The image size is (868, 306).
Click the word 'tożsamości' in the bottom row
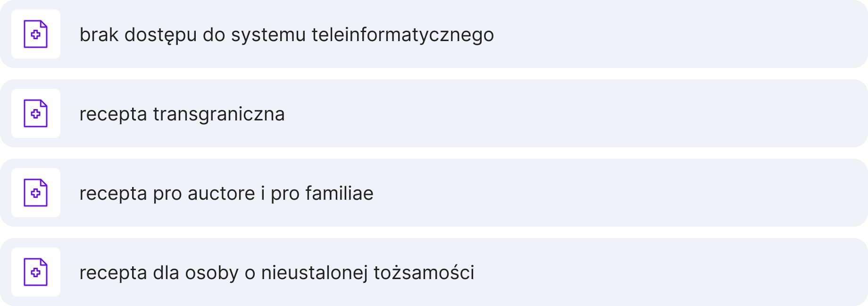tap(424, 272)
